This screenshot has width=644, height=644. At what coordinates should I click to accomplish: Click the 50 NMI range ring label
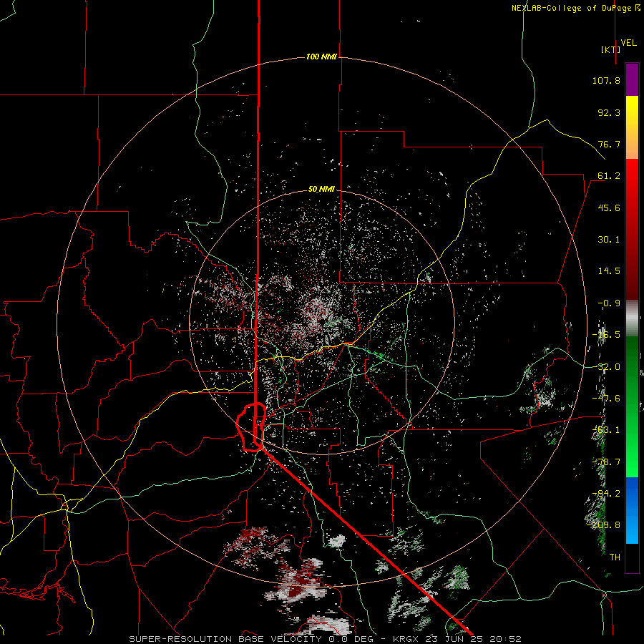(x=321, y=190)
